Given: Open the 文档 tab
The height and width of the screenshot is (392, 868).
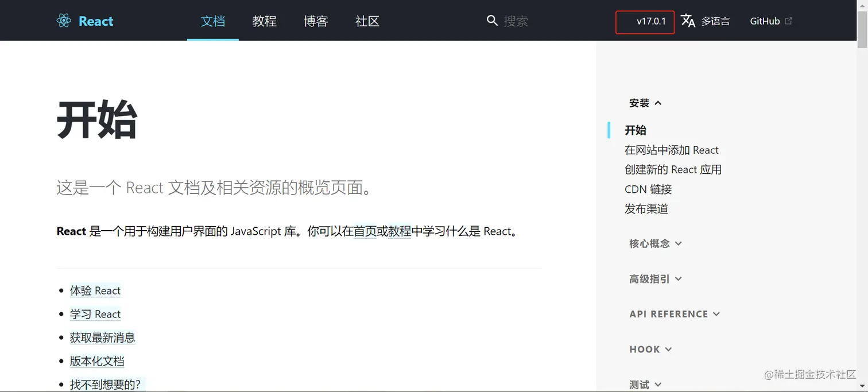Looking at the screenshot, I should pos(213,21).
